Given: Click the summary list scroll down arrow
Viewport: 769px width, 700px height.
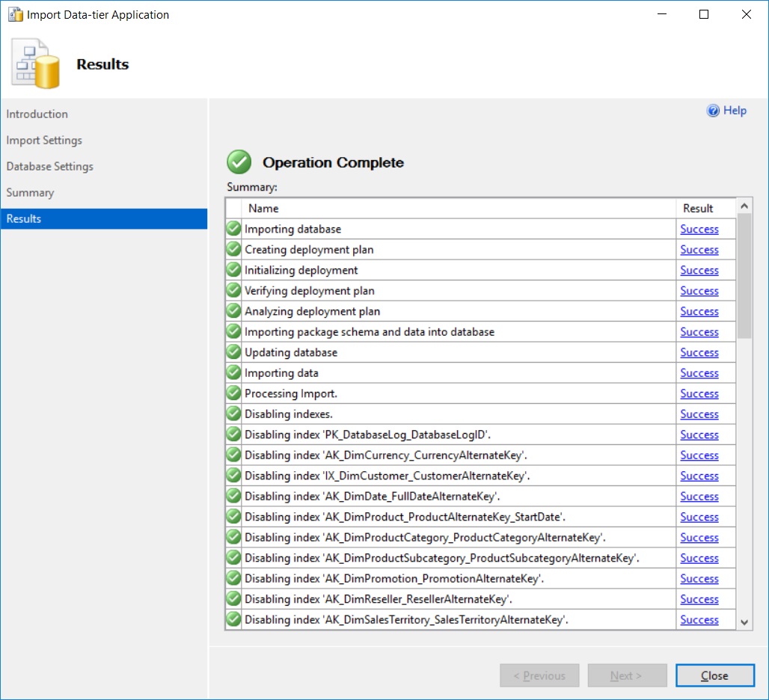Looking at the screenshot, I should (744, 622).
